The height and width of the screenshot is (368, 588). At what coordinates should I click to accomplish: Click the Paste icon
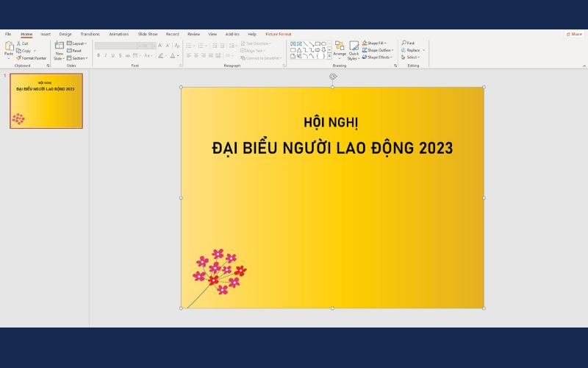(9, 47)
